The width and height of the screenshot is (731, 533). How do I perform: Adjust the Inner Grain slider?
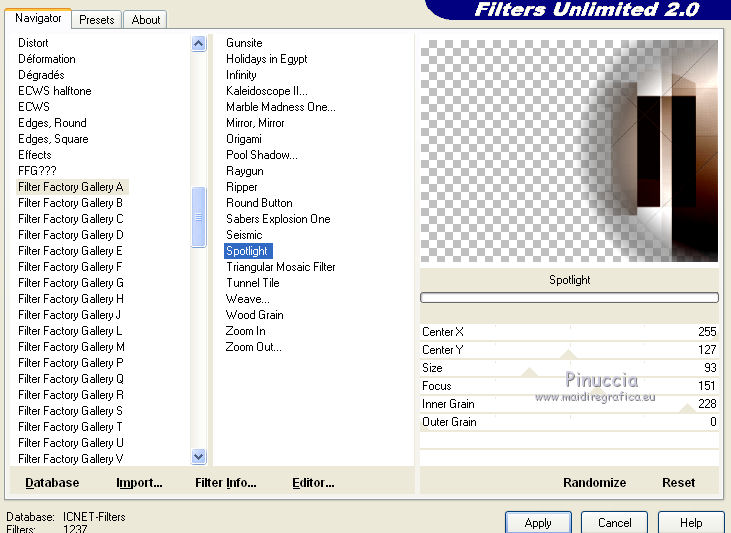pyautogui.click(x=569, y=404)
